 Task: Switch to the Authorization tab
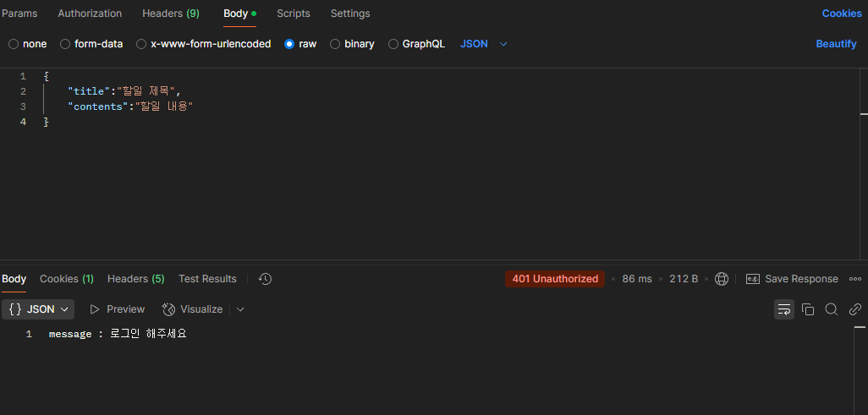tap(90, 14)
